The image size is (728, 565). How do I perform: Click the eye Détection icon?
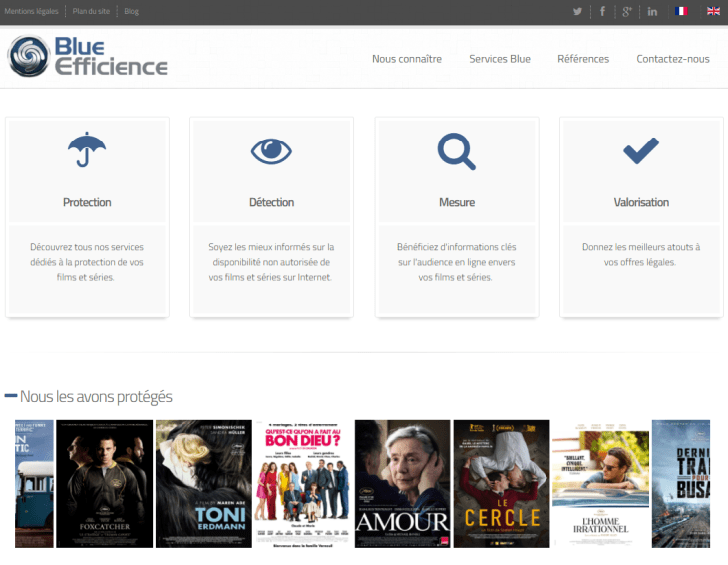pyautogui.click(x=271, y=150)
